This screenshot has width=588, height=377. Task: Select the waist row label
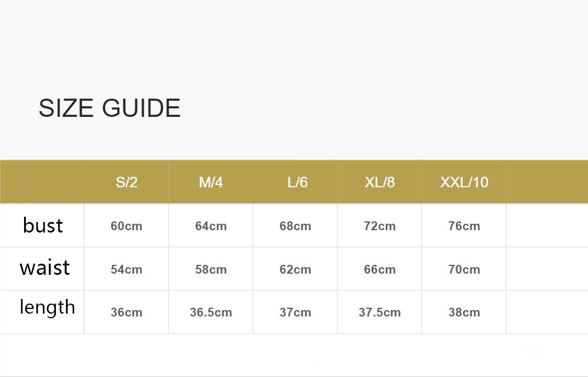point(45,268)
